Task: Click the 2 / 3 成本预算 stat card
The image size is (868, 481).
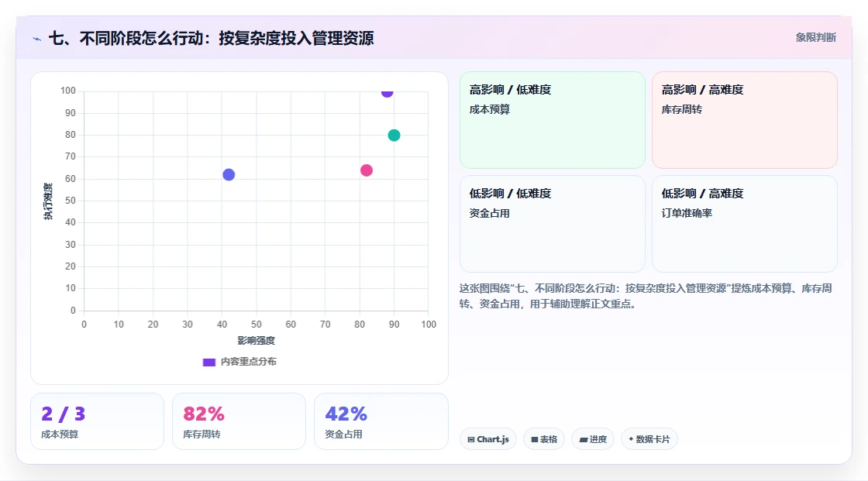Action: (x=98, y=422)
